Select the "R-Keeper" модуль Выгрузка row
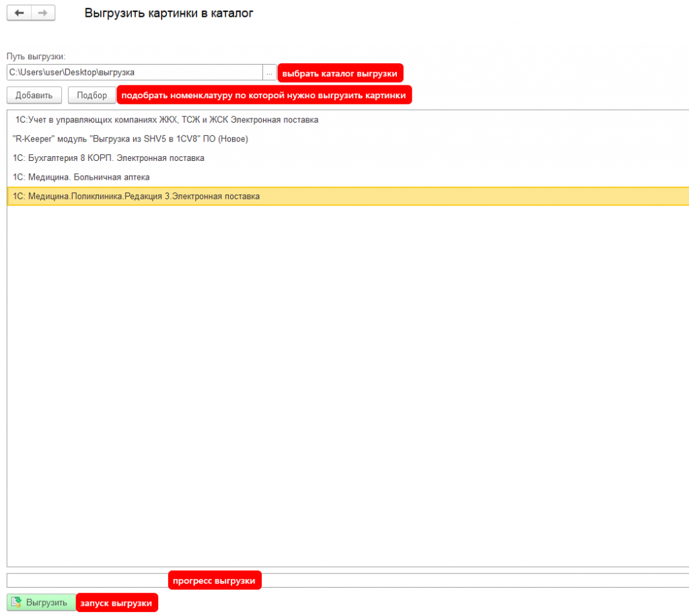 pos(348,139)
